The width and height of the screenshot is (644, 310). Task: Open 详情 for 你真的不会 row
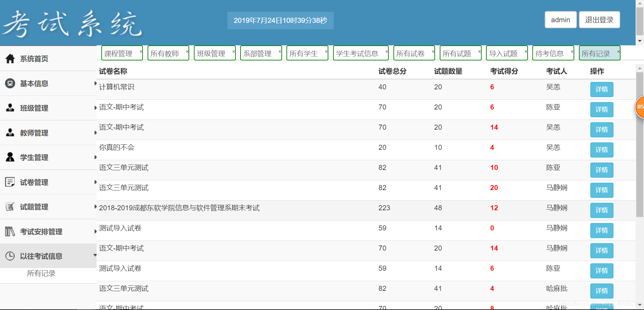tap(602, 150)
